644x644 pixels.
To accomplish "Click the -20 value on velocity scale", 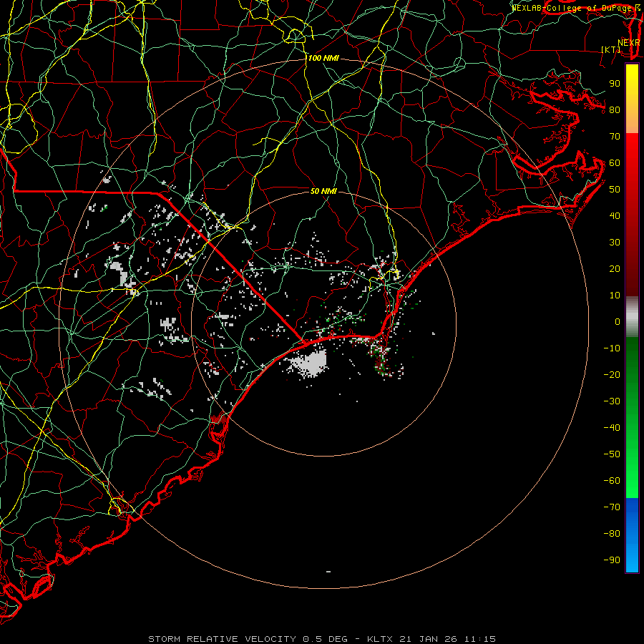I will pos(612,375).
